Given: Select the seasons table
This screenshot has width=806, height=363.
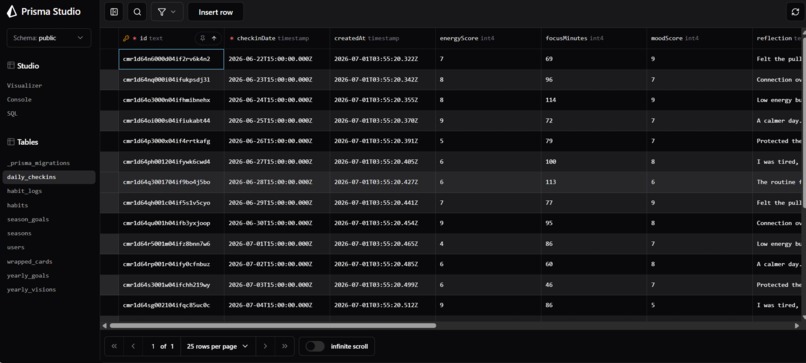Looking at the screenshot, I should (19, 233).
